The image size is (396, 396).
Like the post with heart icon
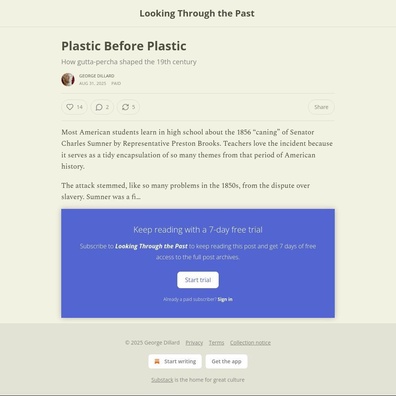tap(70, 107)
